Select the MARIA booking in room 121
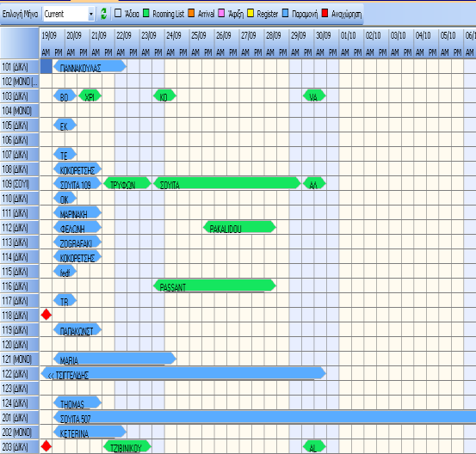 [x=114, y=359]
